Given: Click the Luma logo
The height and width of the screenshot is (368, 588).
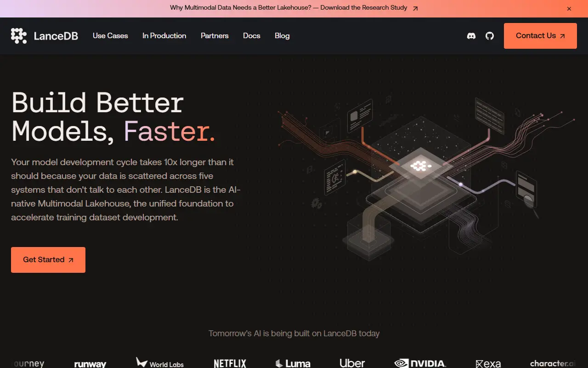Looking at the screenshot, I should (x=293, y=363).
